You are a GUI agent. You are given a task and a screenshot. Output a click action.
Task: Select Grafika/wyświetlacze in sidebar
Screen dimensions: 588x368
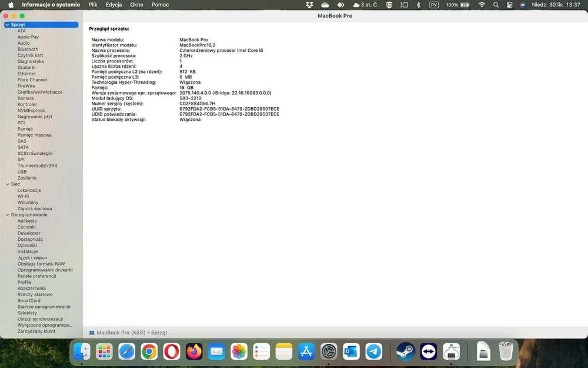pos(40,92)
